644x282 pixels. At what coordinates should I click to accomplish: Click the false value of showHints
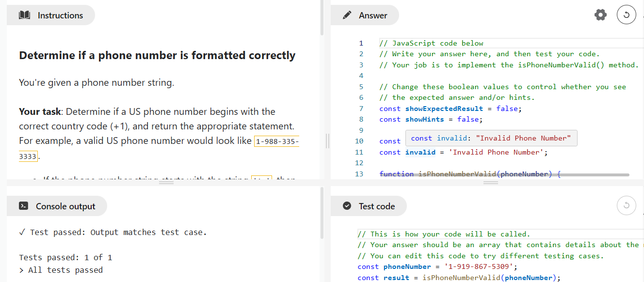coord(468,119)
